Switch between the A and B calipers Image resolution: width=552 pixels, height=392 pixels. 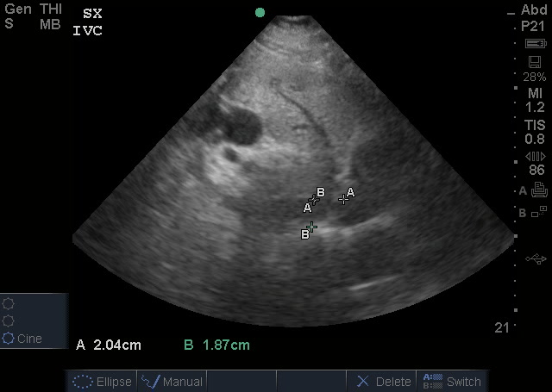pos(451,381)
